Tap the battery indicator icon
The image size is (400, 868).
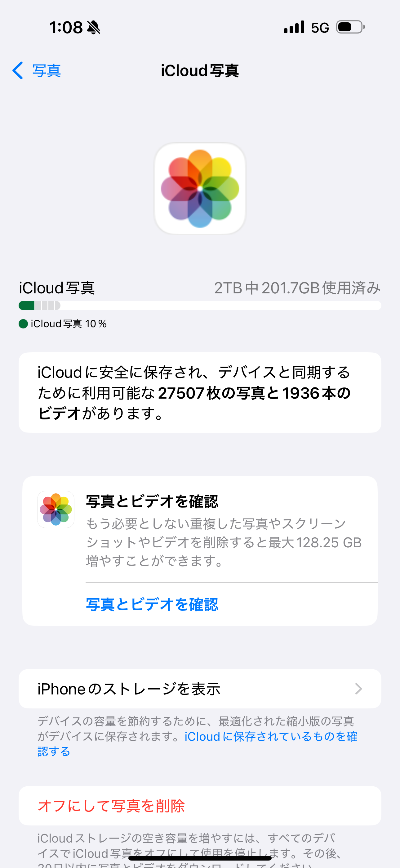coord(350,27)
